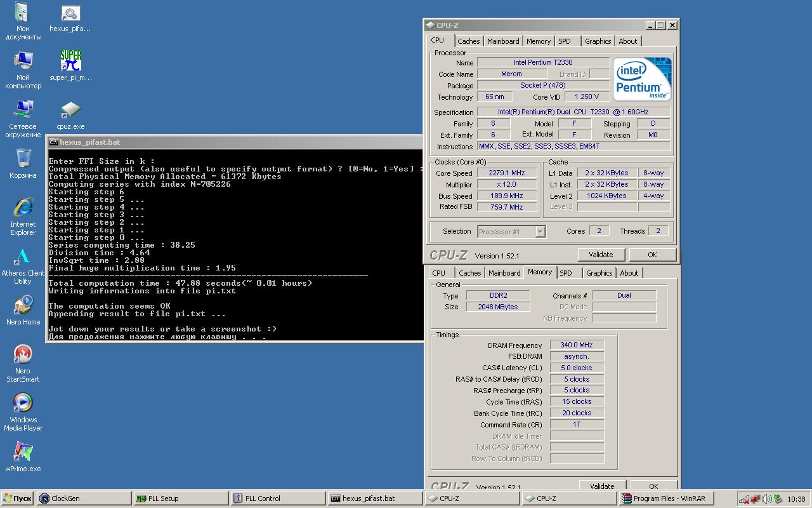The height and width of the screenshot is (508, 812).
Task: Open the My Documents desktop icon
Action: click(22, 21)
